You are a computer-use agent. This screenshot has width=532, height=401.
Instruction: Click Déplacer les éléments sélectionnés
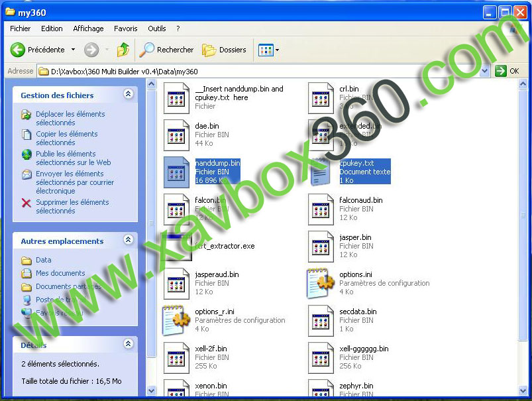70,118
